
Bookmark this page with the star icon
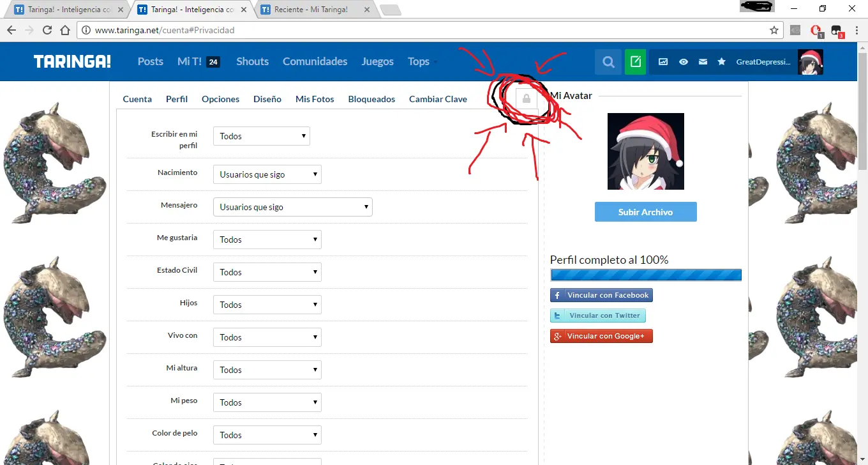pos(774,30)
